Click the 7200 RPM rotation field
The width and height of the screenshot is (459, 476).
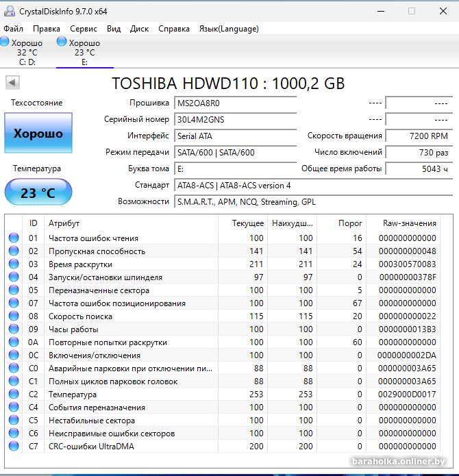point(419,136)
